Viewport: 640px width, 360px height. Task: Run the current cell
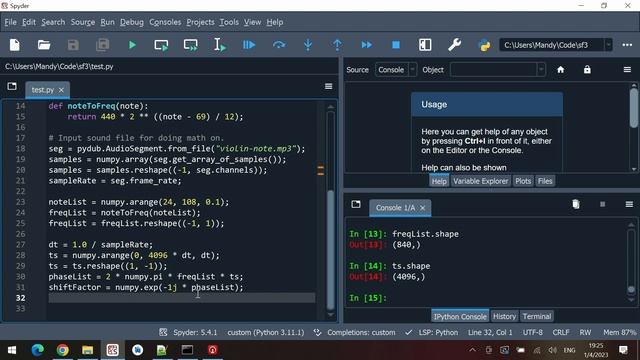161,45
